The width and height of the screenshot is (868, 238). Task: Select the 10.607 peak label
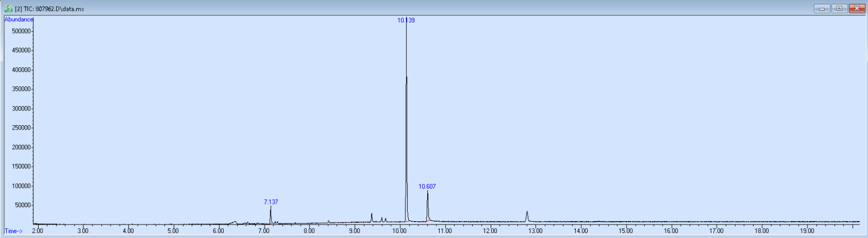coord(427,186)
